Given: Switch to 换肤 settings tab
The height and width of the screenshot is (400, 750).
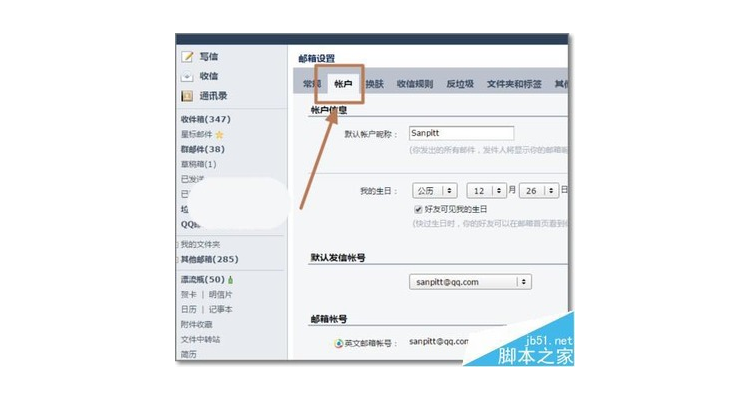Looking at the screenshot, I should (375, 84).
